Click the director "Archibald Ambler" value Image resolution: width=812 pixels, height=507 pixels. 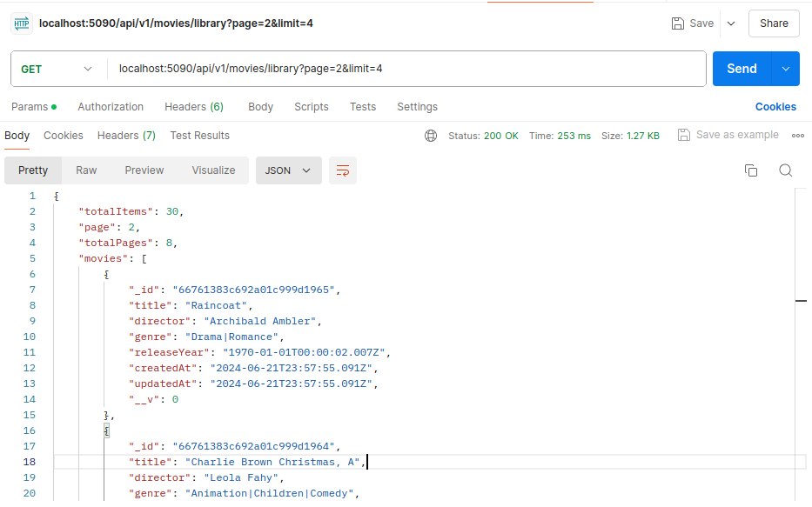coord(260,321)
